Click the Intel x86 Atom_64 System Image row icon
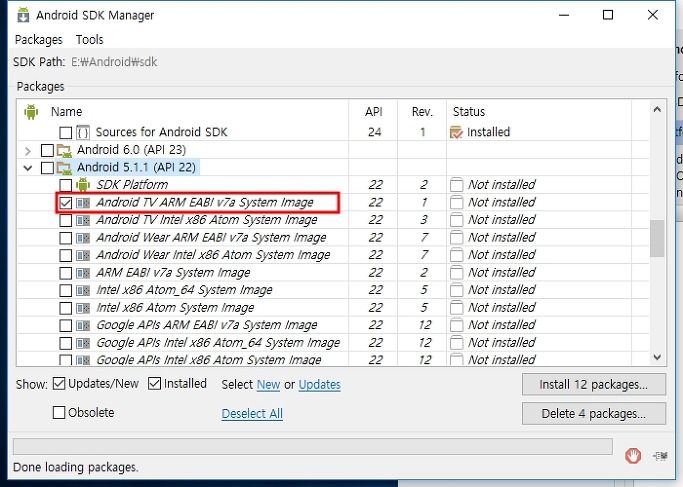Viewport: 683px width, 487px height. click(83, 291)
